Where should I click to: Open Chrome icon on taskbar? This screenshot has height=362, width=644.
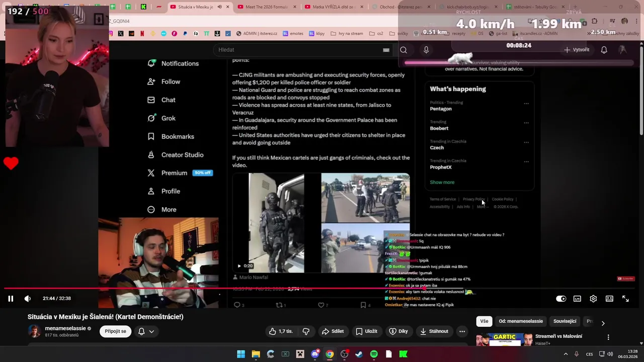click(x=330, y=354)
